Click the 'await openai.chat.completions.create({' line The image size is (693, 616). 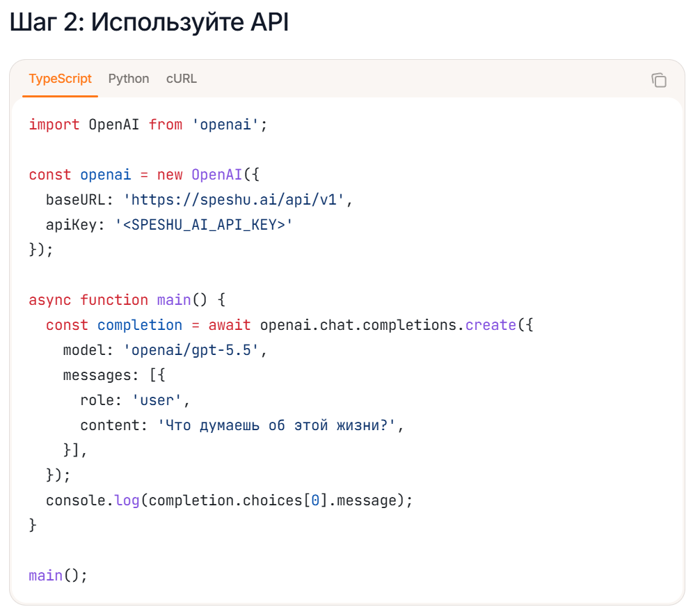(x=289, y=325)
